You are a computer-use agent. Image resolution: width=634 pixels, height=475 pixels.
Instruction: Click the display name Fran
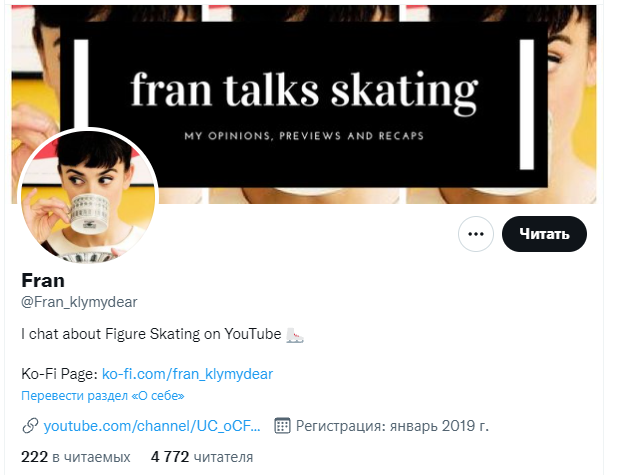point(43,280)
